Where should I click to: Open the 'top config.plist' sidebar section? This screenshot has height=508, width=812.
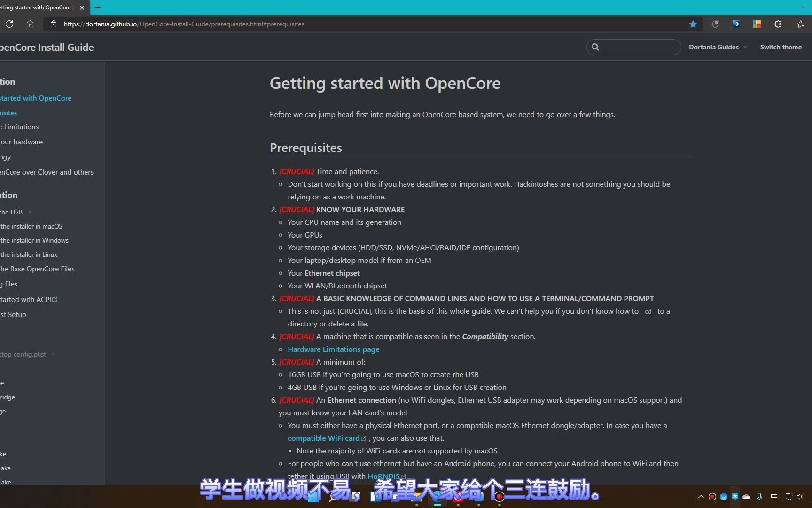[23, 354]
